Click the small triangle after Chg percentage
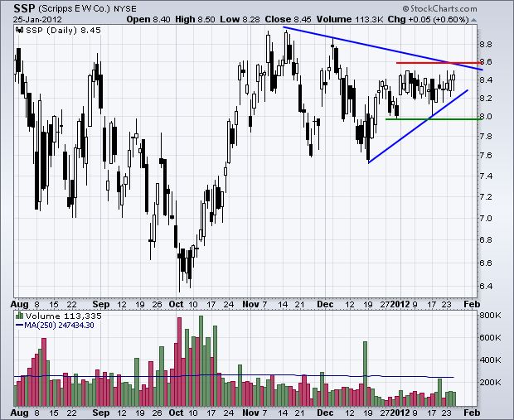 pos(473,20)
